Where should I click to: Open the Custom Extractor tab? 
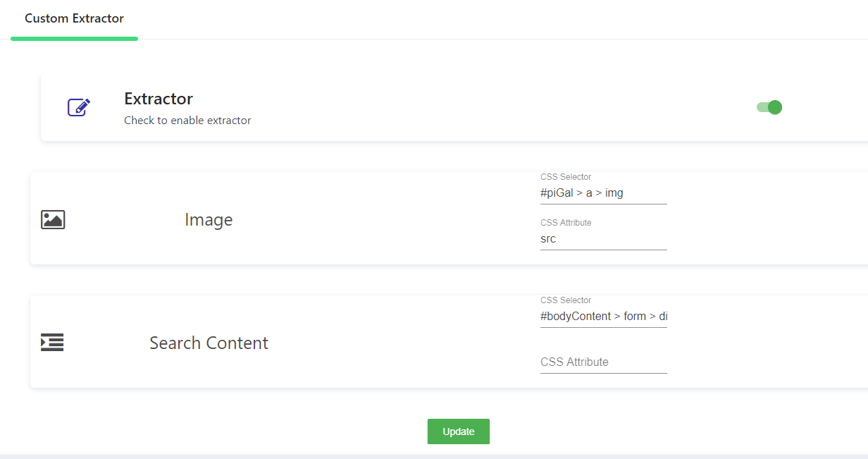tap(74, 18)
